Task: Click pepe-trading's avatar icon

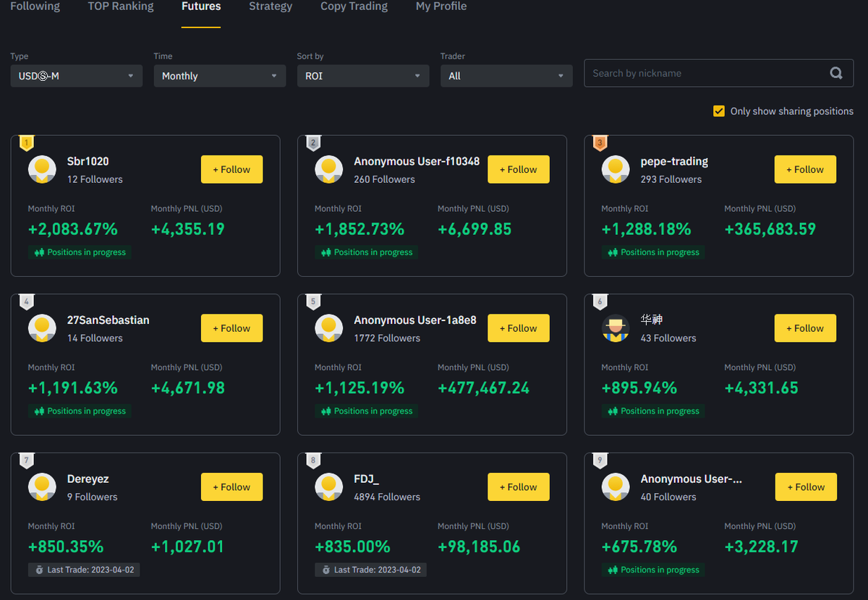Action: tap(616, 169)
